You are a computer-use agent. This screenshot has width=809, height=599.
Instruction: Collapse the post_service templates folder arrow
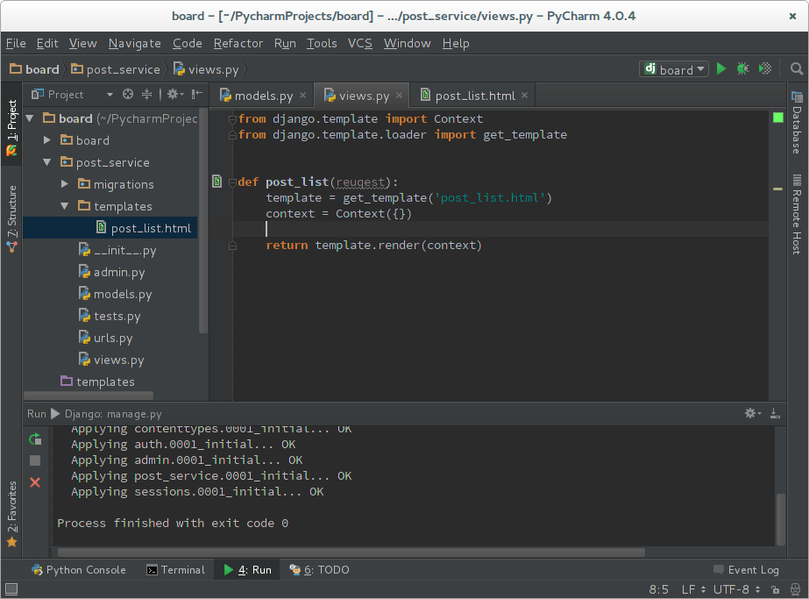[x=64, y=206]
